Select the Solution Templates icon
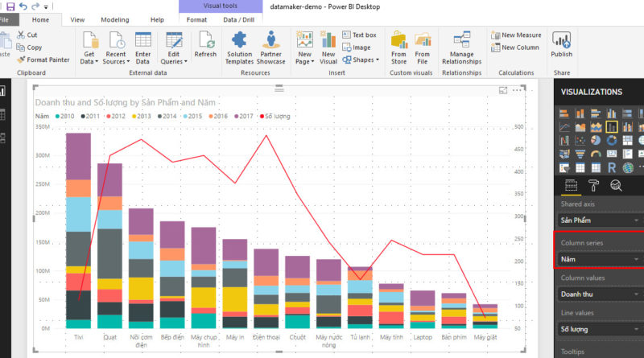The width and height of the screenshot is (644, 358). coord(239,39)
